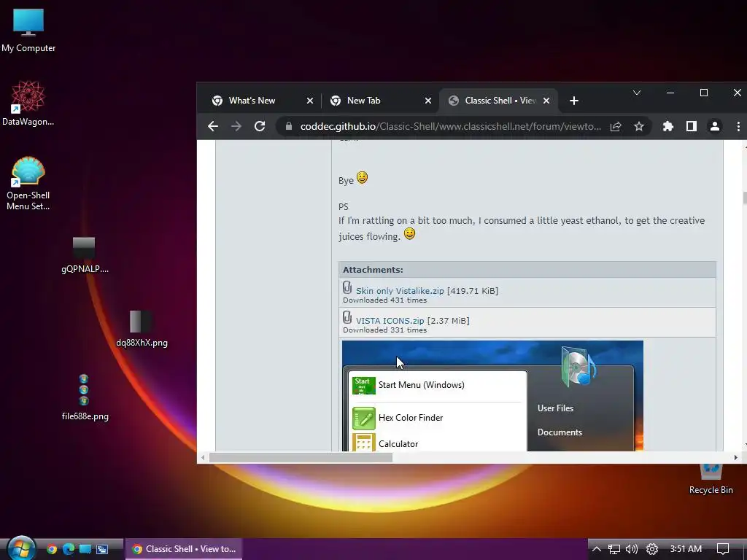
Task: Activate Classic Shell taskbar button
Action: pyautogui.click(x=184, y=549)
